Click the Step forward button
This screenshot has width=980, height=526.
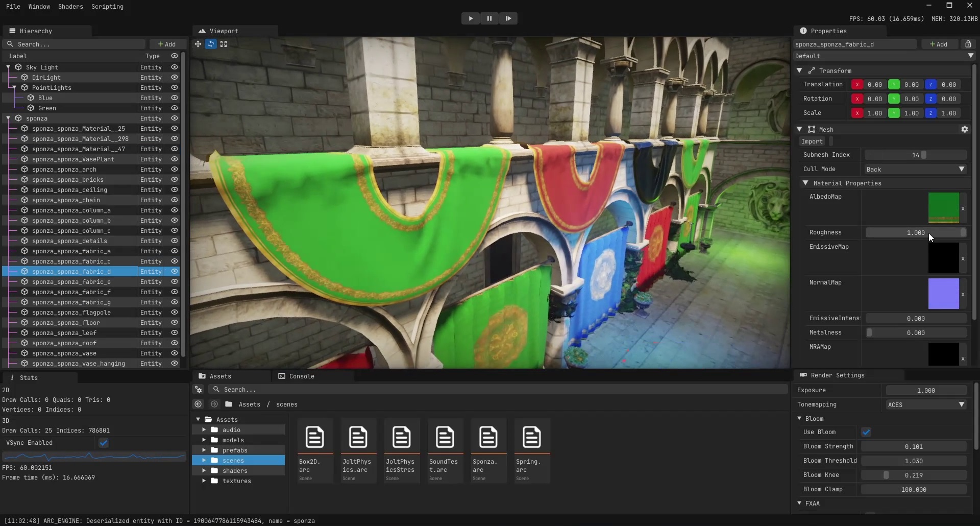click(x=508, y=18)
